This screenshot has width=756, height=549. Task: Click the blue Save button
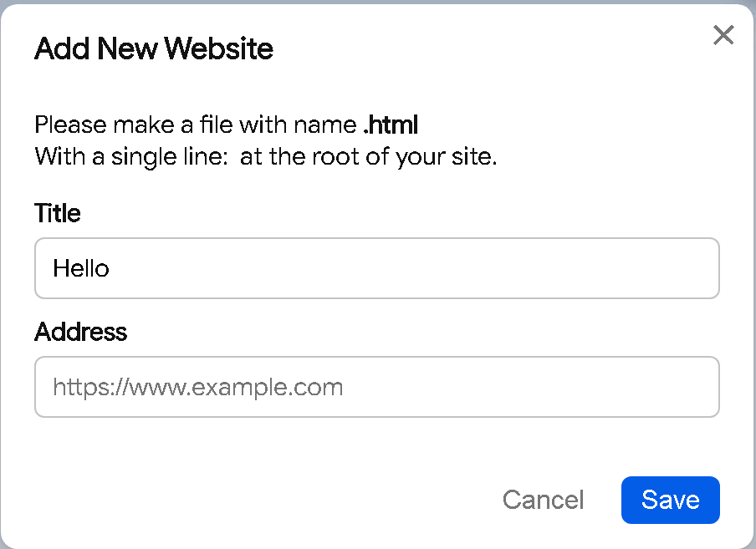point(670,500)
